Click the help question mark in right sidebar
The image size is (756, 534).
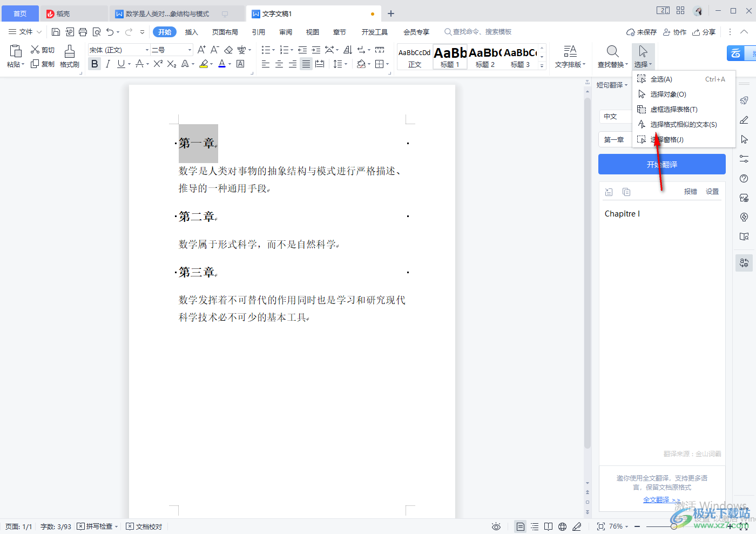744,179
